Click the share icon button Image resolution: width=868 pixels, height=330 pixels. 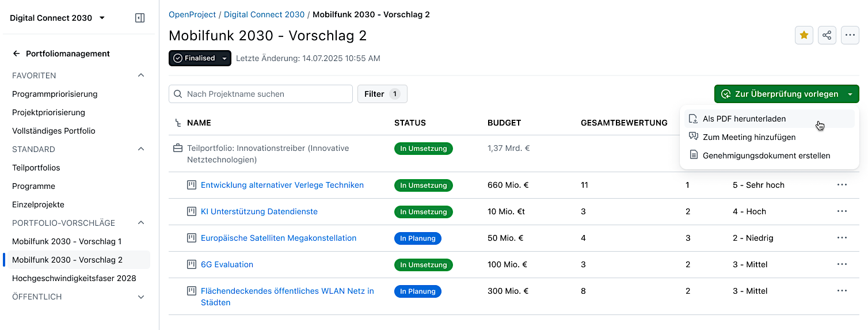(827, 36)
